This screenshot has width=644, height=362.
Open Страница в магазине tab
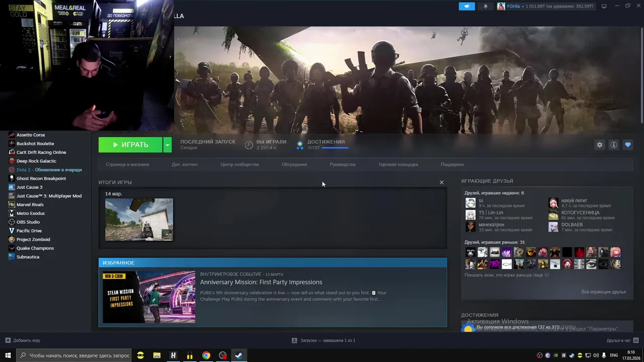click(x=127, y=164)
